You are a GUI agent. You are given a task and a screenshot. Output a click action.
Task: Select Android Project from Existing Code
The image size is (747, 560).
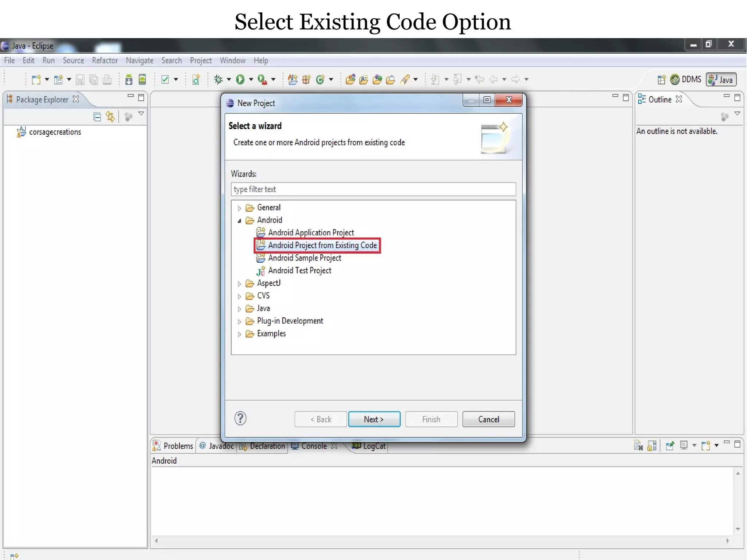(x=317, y=246)
